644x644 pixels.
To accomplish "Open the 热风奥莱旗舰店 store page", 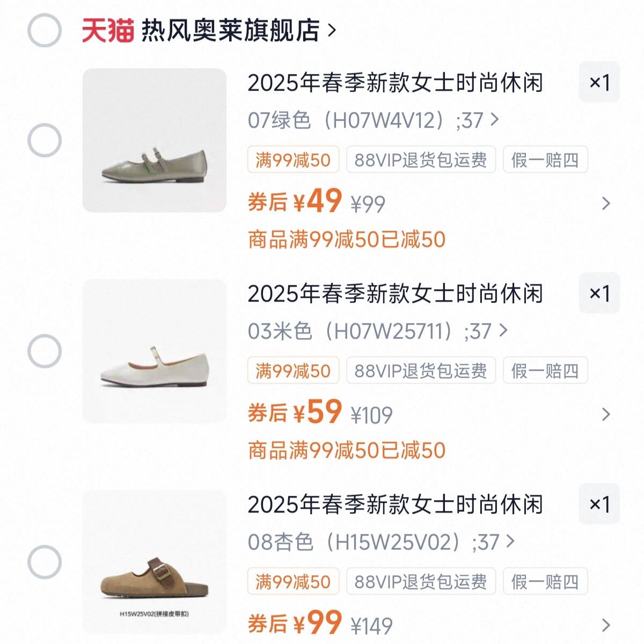I will [x=236, y=31].
